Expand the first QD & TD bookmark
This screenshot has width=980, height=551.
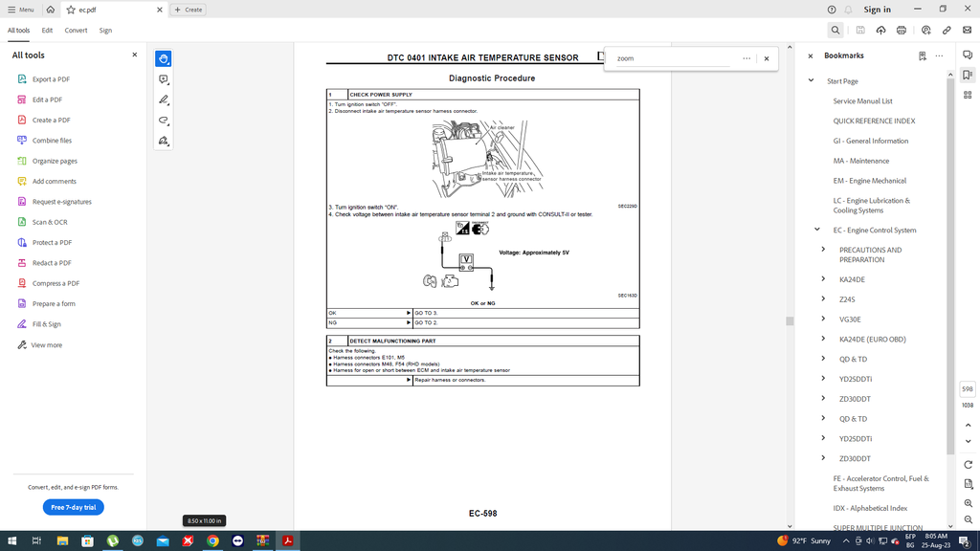click(x=823, y=359)
